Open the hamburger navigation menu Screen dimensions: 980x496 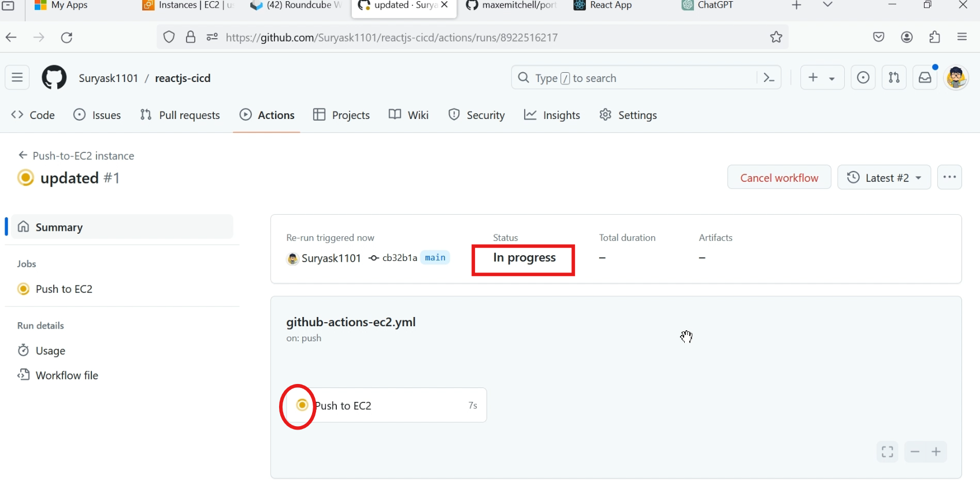click(x=17, y=77)
